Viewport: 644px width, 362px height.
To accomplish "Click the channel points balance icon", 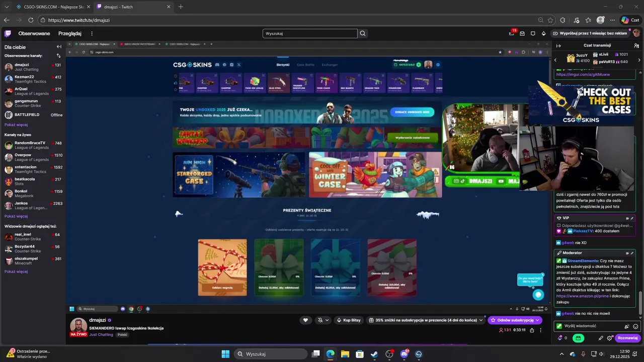I will pyautogui.click(x=562, y=338).
